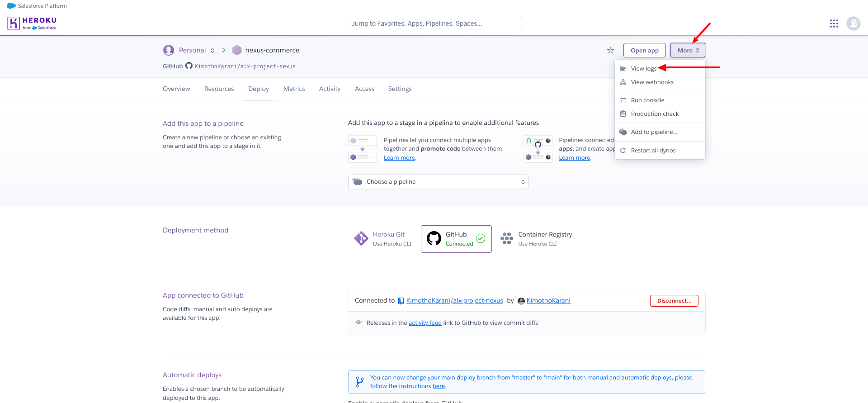Click the Add to pipeline icon
Viewport: 868px width, 403px height.
coord(623,132)
